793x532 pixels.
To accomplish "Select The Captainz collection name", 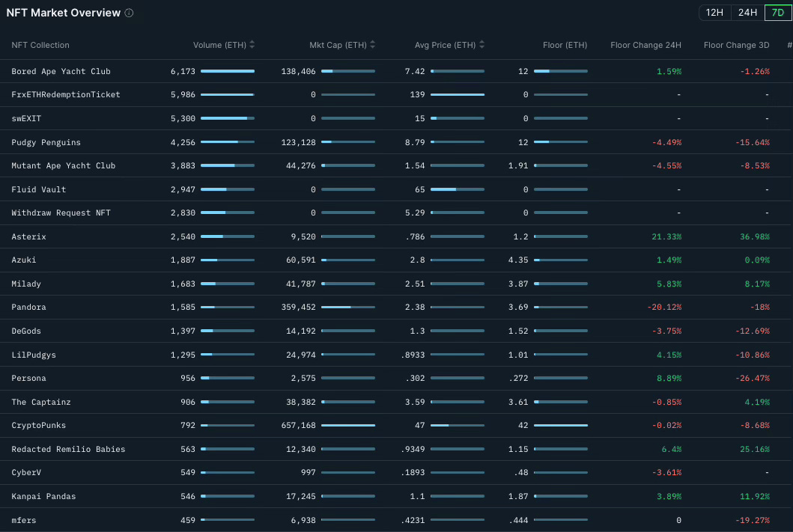I will 41,402.
